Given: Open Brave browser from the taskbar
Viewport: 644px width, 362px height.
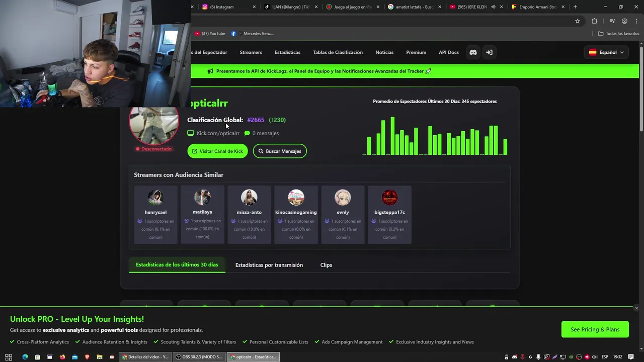Looking at the screenshot, I should pos(87,357).
